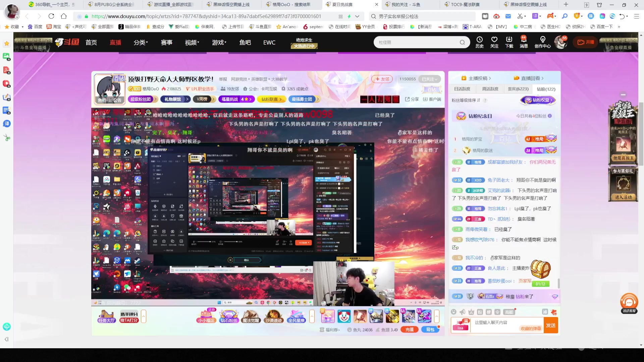The height and width of the screenshot is (362, 644).
Task: Expand the gift list up arrow at right
Action: coord(437,316)
